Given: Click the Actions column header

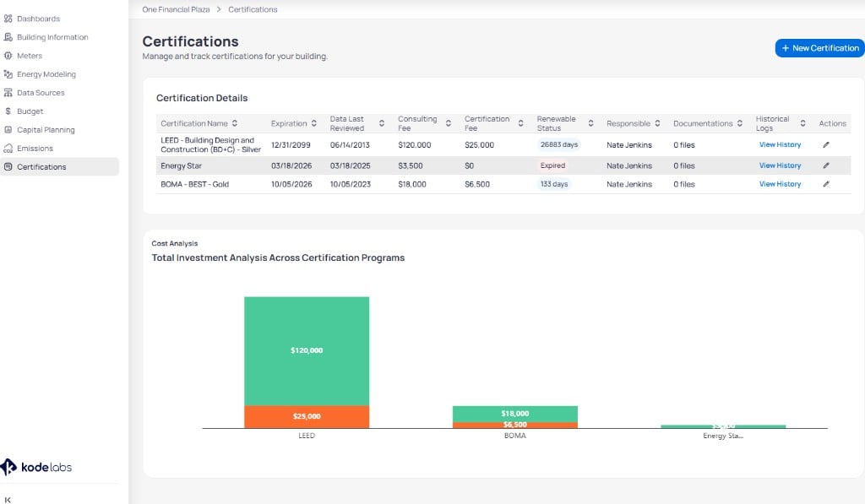Looking at the screenshot, I should [x=832, y=123].
